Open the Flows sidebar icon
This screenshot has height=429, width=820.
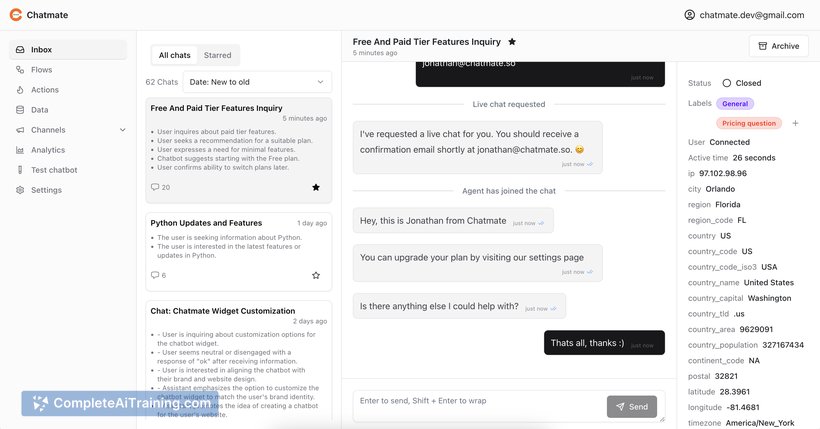[x=20, y=70]
